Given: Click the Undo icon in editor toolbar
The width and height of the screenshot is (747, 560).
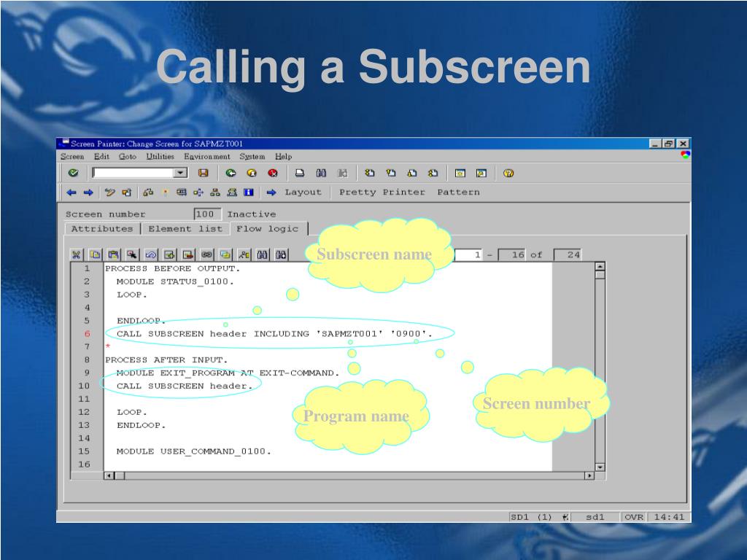Looking at the screenshot, I should [x=150, y=254].
